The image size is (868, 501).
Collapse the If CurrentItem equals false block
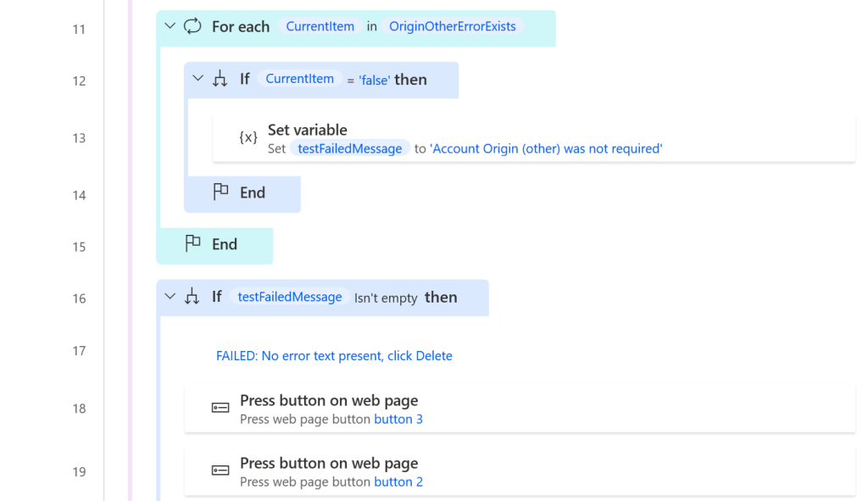point(198,79)
